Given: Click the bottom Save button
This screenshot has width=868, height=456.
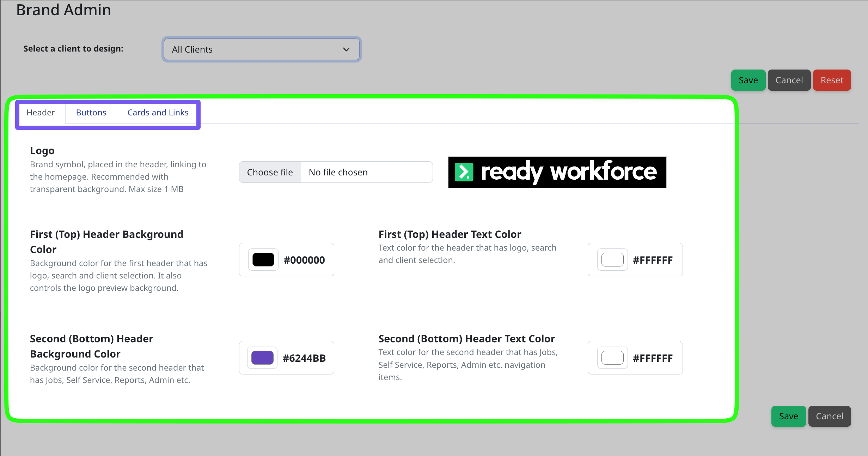Looking at the screenshot, I should [x=788, y=416].
